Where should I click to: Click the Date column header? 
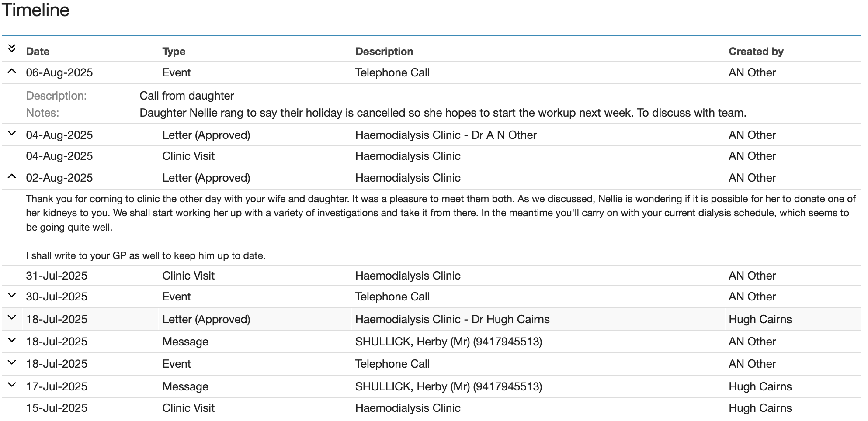pos(38,52)
